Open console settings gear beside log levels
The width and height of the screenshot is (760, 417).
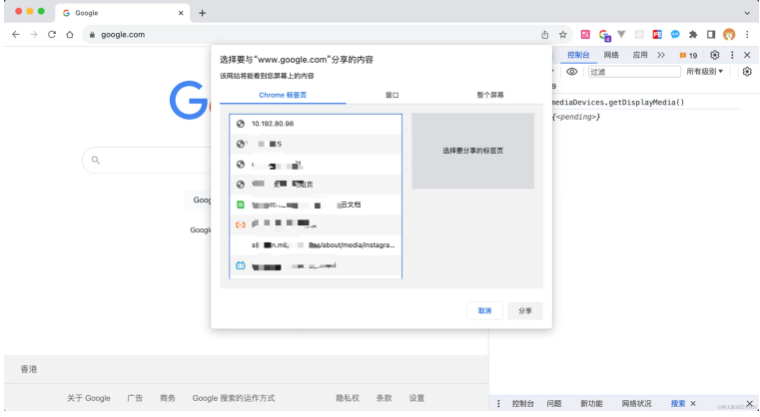click(x=747, y=72)
